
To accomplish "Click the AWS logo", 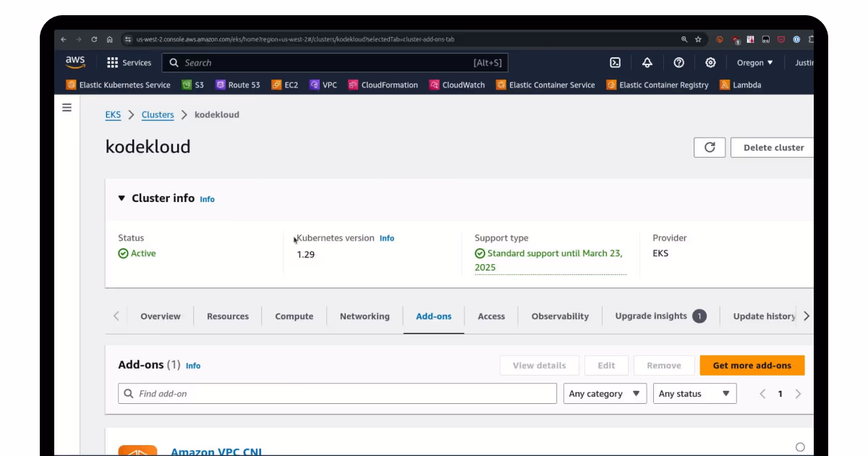I will [x=75, y=62].
